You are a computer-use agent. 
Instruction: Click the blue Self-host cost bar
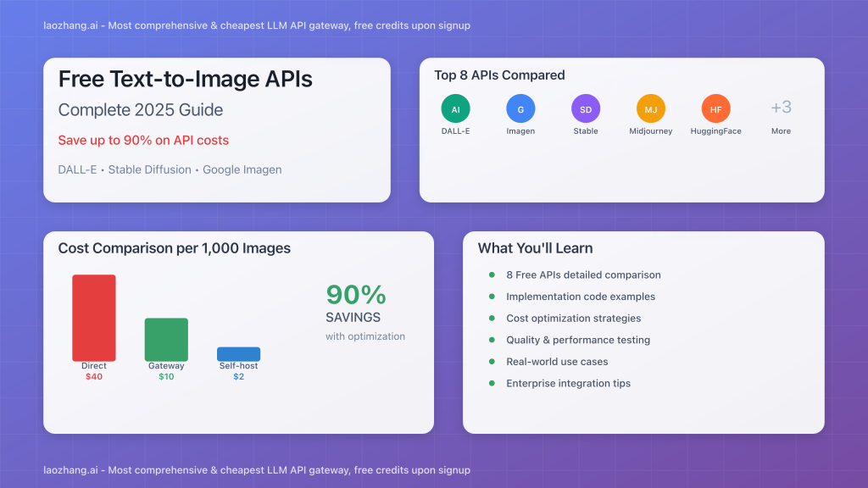tap(238, 354)
